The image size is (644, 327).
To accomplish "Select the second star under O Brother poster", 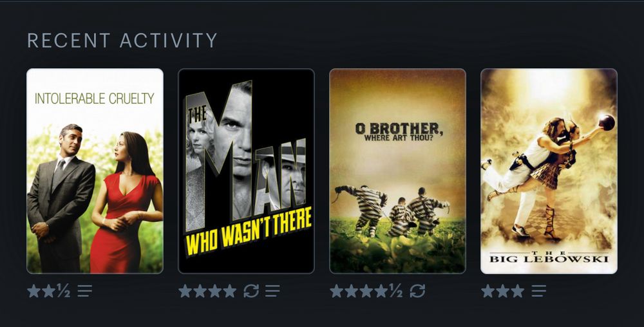I will (x=352, y=292).
